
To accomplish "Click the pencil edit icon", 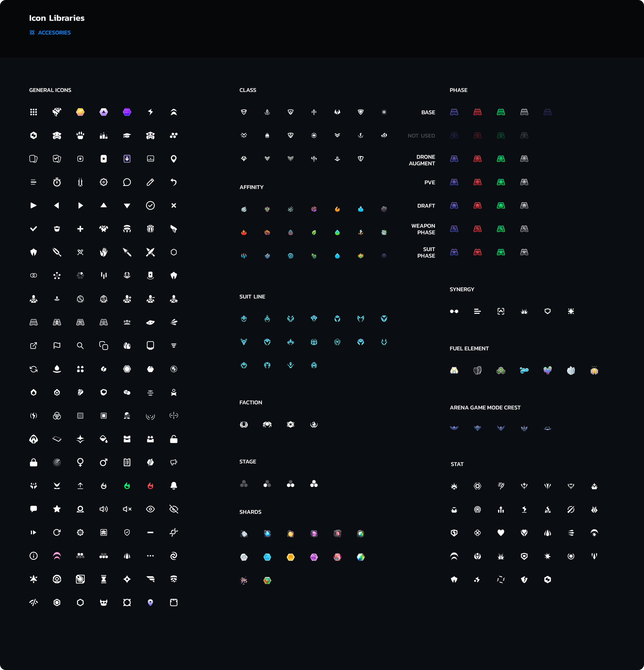I will coord(150,182).
